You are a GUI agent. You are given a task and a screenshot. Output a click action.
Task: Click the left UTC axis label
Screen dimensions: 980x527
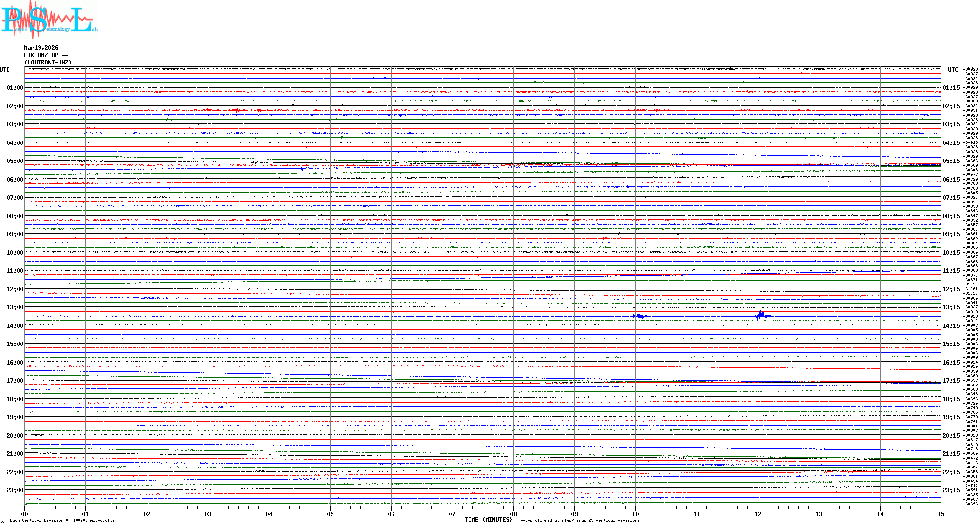pos(5,70)
